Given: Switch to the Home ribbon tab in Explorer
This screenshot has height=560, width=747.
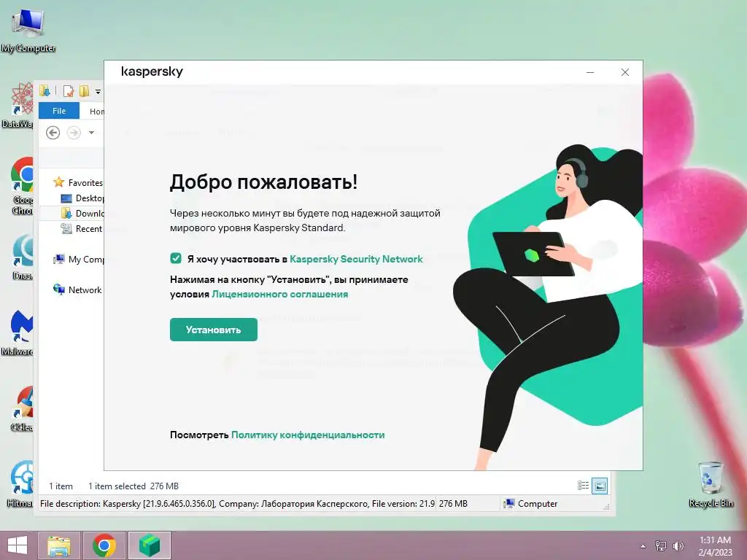Looking at the screenshot, I should click(x=97, y=112).
